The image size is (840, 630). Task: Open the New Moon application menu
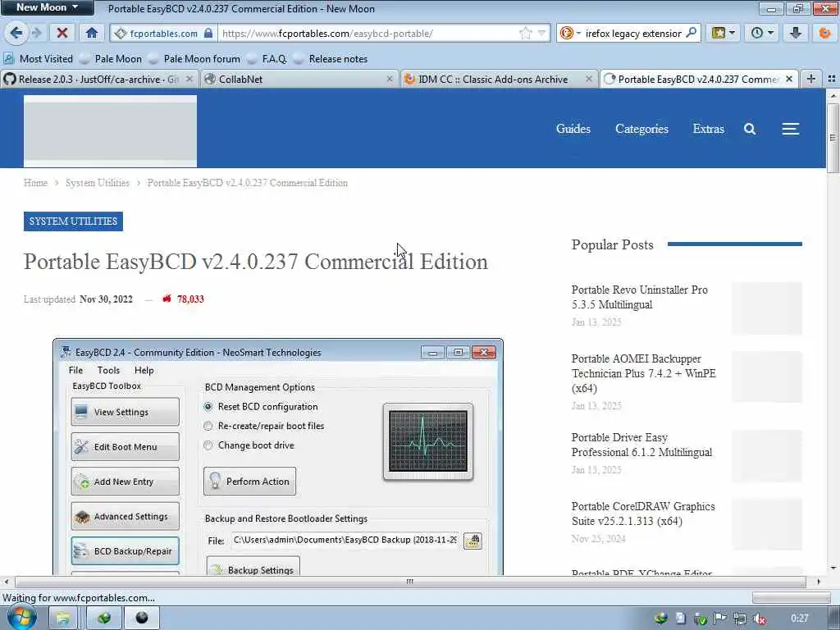coord(47,7)
